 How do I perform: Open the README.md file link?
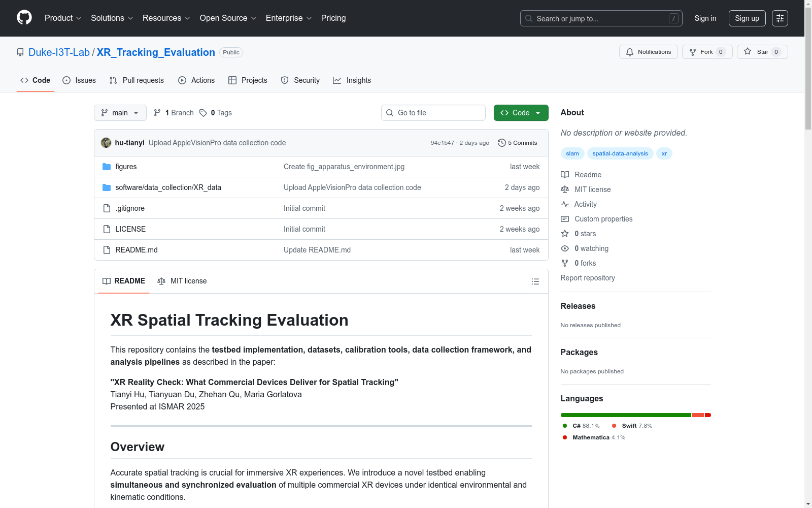pos(137,250)
